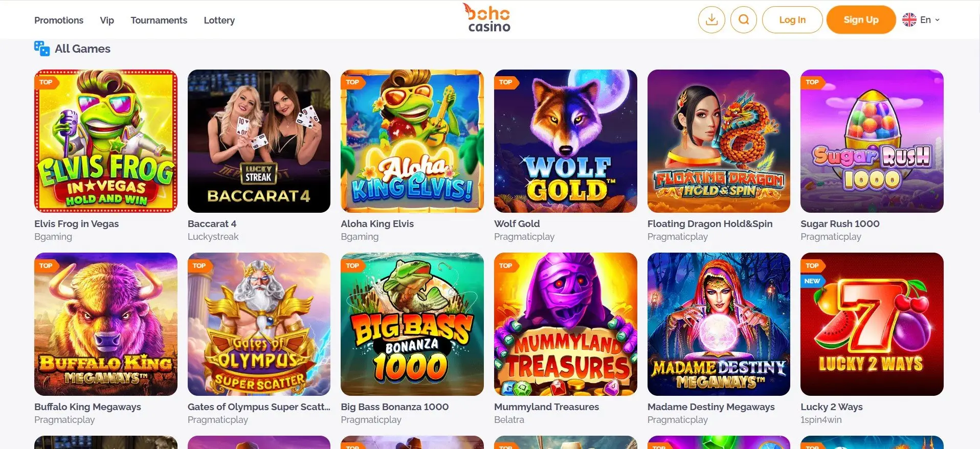The image size is (980, 449).
Task: Click the Floating Dragon Hold&Spin title link
Action: 710,223
